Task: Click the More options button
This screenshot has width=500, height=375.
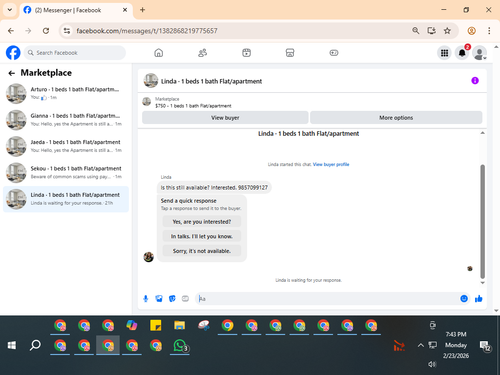Action: [x=396, y=118]
